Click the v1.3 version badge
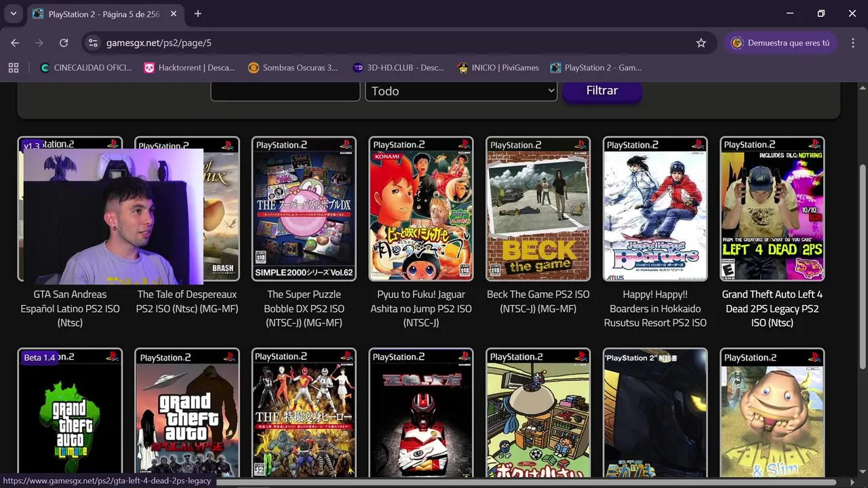This screenshot has height=488, width=868. click(31, 145)
